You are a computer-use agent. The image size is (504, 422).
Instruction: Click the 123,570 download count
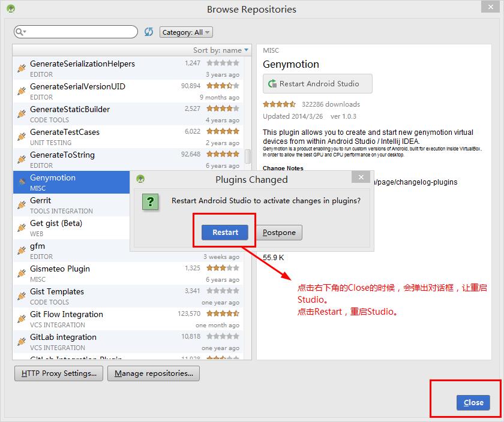(x=189, y=314)
